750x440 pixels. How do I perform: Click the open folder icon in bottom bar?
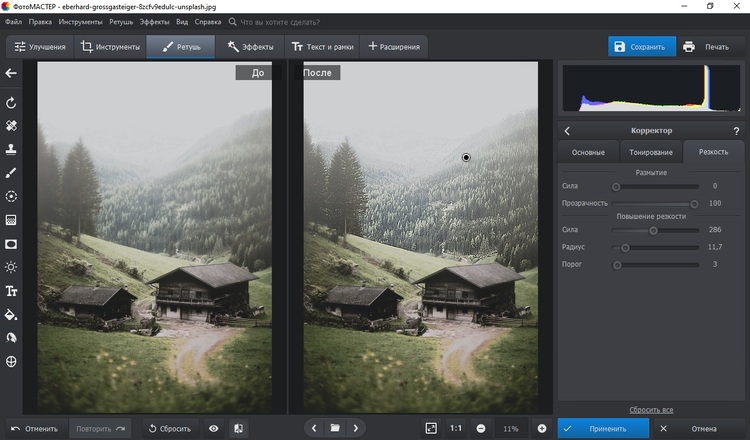[x=335, y=428]
